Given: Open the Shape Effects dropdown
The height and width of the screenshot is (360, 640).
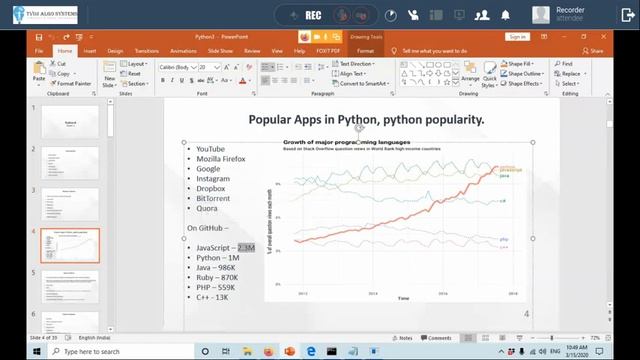Looking at the screenshot, I should click(x=522, y=83).
